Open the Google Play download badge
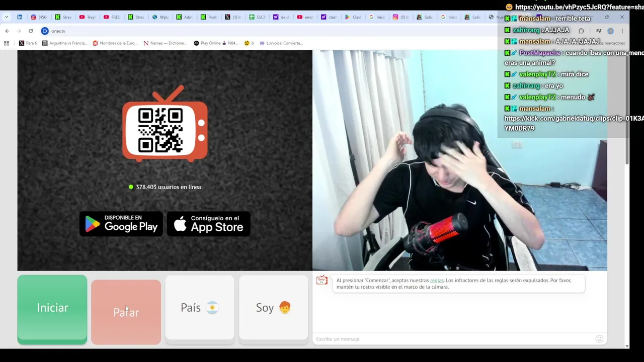The width and height of the screenshot is (644, 362). (121, 224)
